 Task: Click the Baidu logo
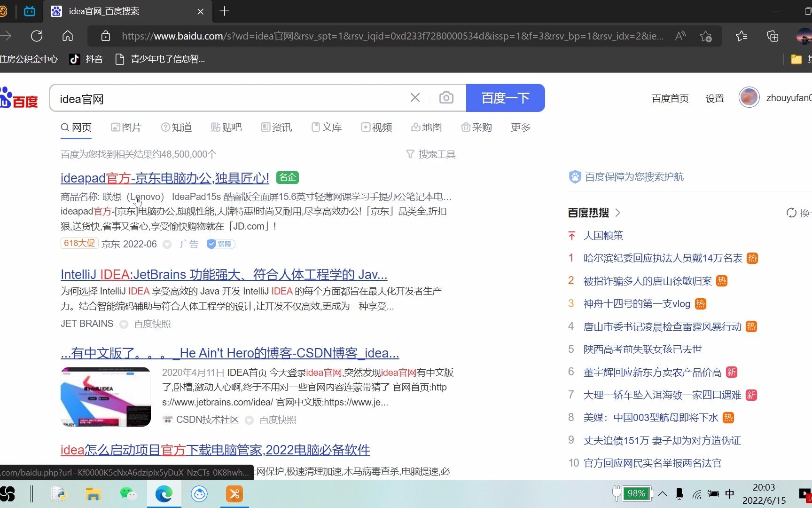[19, 98]
